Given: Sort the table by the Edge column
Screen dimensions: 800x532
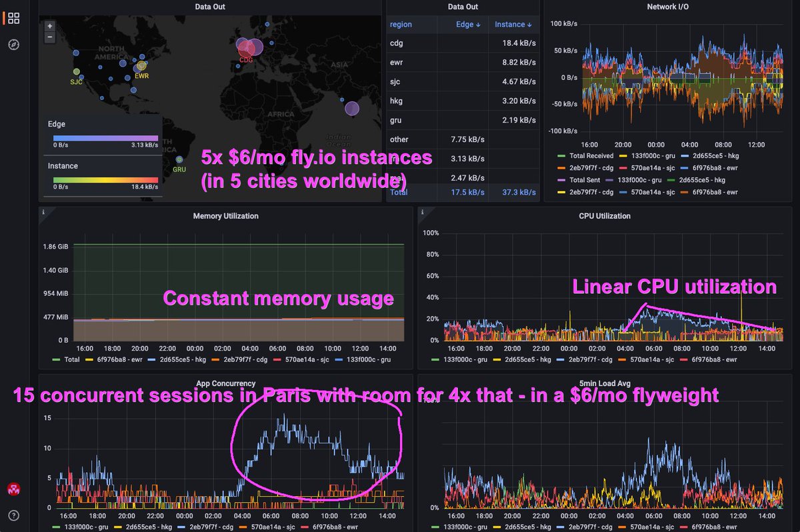Looking at the screenshot, I should point(469,25).
